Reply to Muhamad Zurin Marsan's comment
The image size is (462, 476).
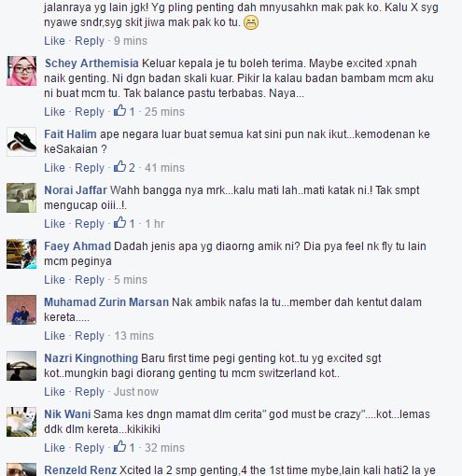90,336
